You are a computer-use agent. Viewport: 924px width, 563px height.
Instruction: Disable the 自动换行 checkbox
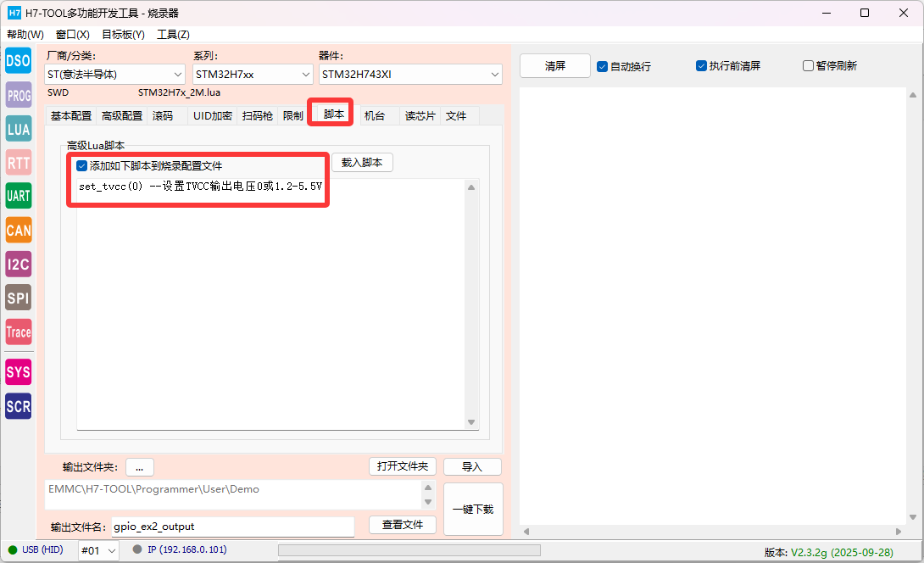click(x=603, y=66)
